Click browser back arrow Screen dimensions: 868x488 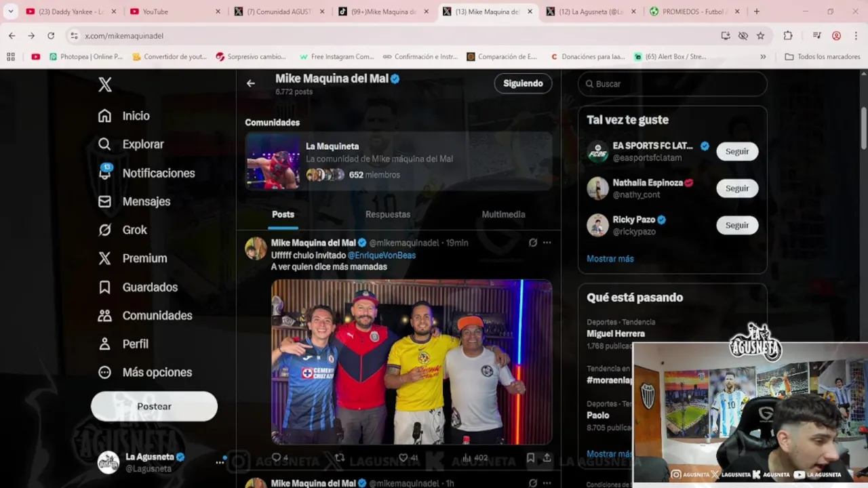click(12, 35)
